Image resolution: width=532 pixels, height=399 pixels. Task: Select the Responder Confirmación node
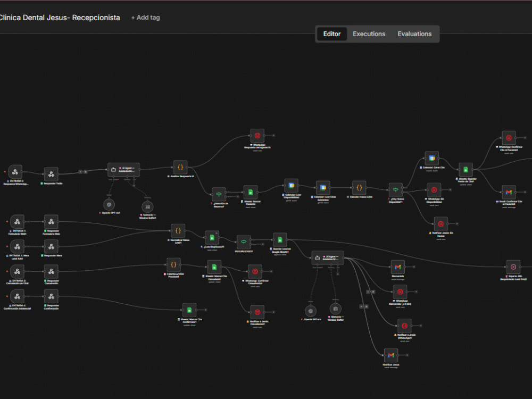click(x=51, y=296)
